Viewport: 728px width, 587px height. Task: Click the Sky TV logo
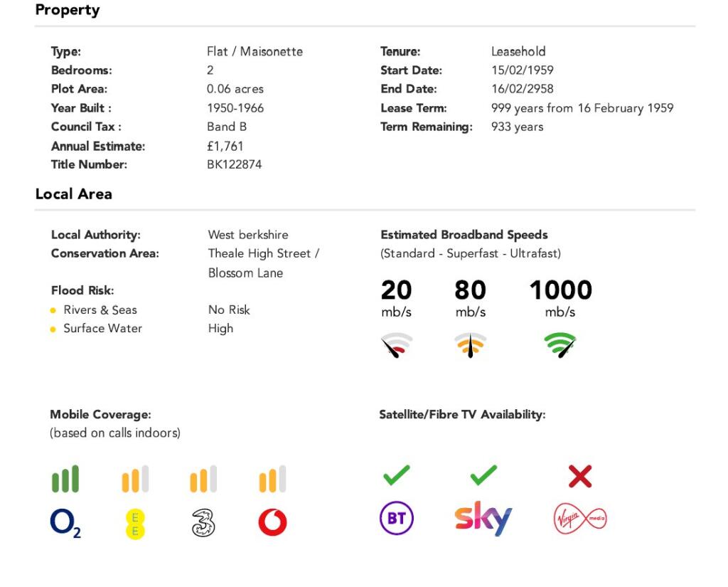click(483, 519)
